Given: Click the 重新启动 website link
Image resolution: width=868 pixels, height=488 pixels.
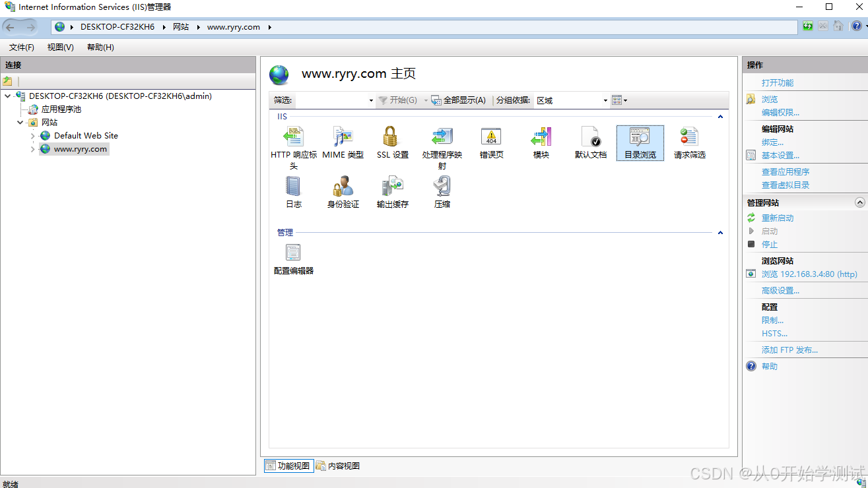Looking at the screenshot, I should [777, 218].
